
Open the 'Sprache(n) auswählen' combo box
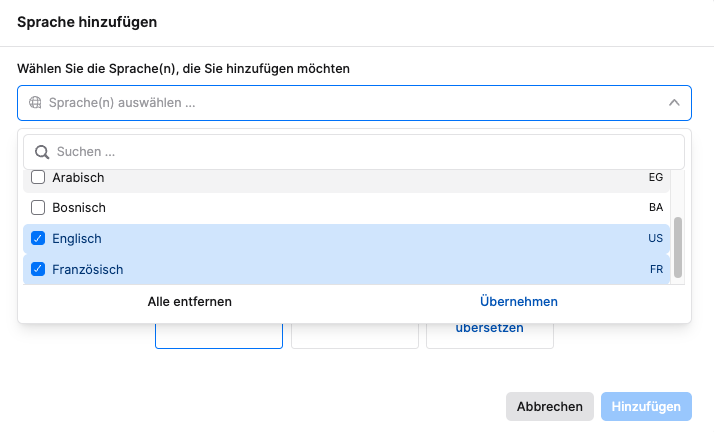pos(354,103)
